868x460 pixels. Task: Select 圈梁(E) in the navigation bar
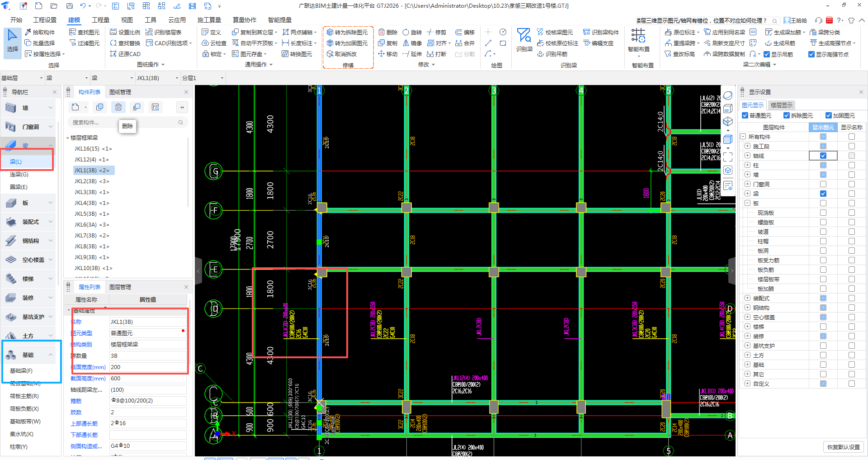19,187
